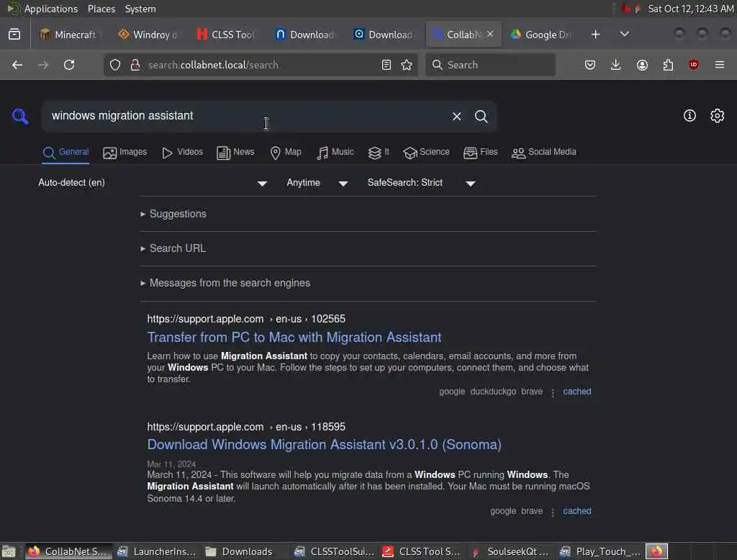Viewport: 737px width, 560px height.
Task: Open cached link for Sonoma result
Action: (x=577, y=510)
